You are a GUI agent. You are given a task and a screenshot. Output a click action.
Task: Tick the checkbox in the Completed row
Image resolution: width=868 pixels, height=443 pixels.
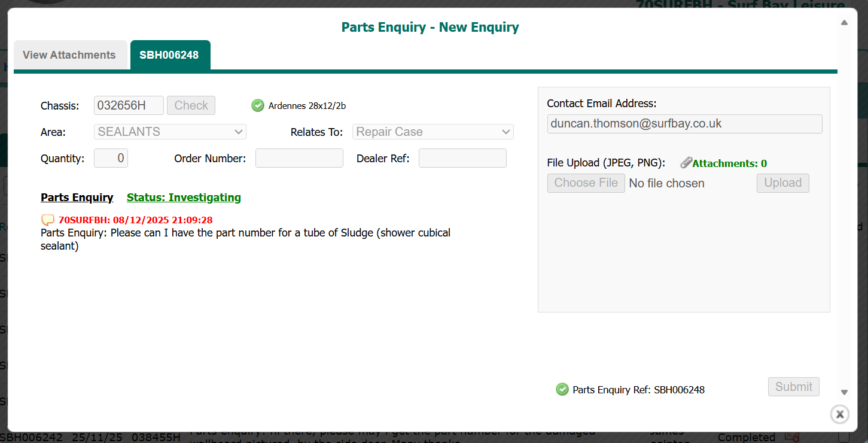pos(843,438)
